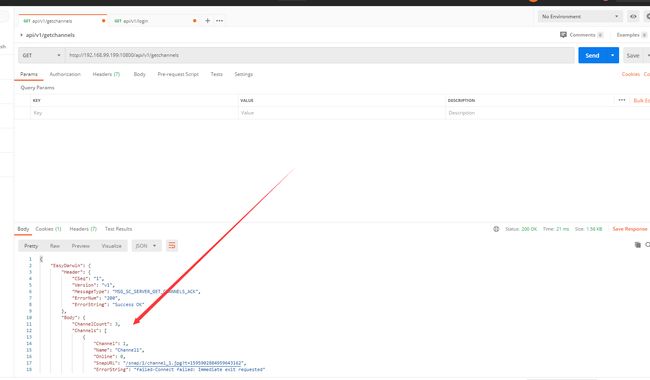Click Save Response link

[x=630, y=229]
